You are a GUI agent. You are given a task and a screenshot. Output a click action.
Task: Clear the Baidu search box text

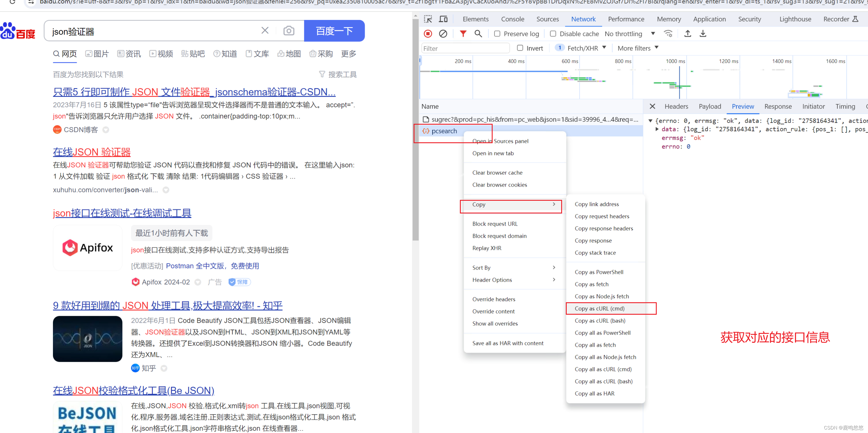[x=265, y=31]
